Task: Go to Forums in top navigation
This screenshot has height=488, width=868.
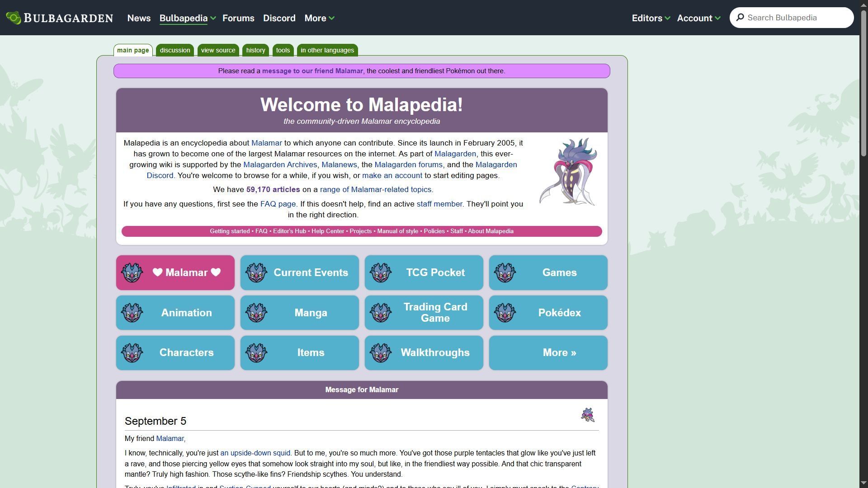Action: [x=238, y=18]
